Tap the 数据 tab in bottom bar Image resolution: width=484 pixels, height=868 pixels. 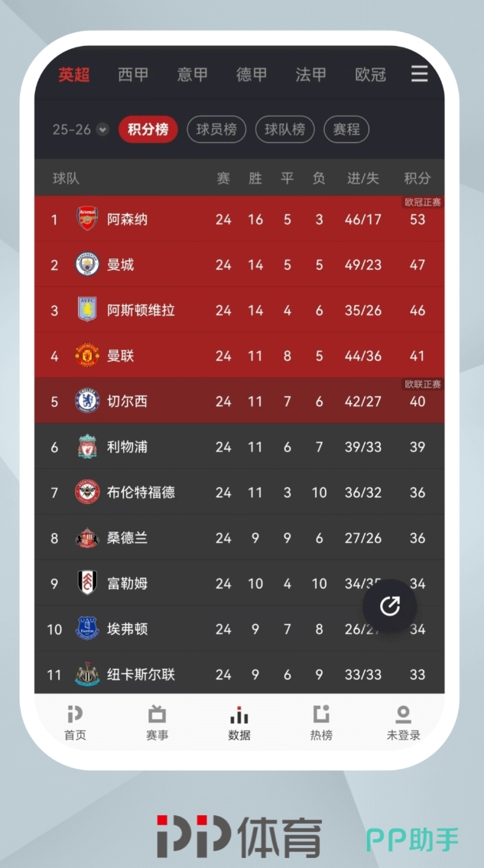(239, 723)
